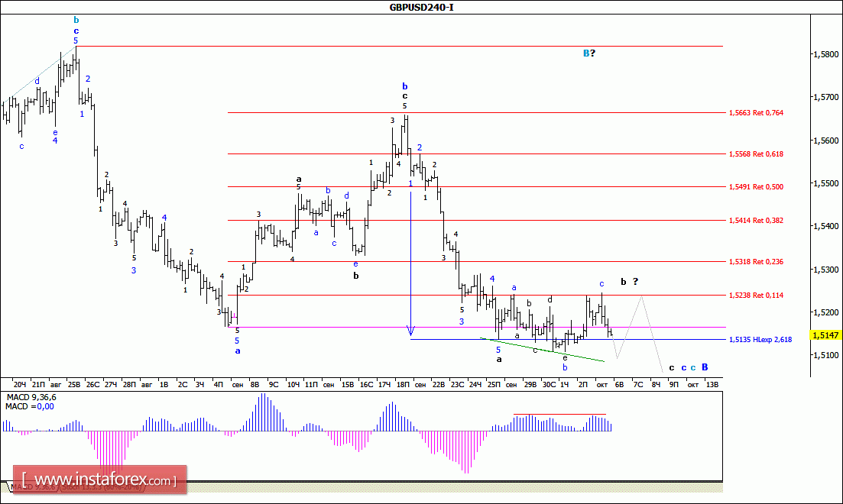
Task: Click the highlighted current price 1,5147
Action: (825, 335)
